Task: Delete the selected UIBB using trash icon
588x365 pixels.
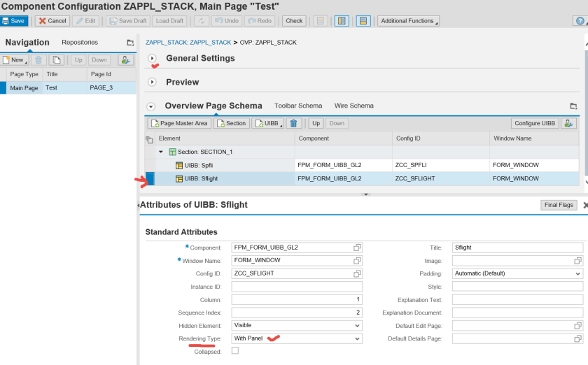Action: tap(294, 123)
